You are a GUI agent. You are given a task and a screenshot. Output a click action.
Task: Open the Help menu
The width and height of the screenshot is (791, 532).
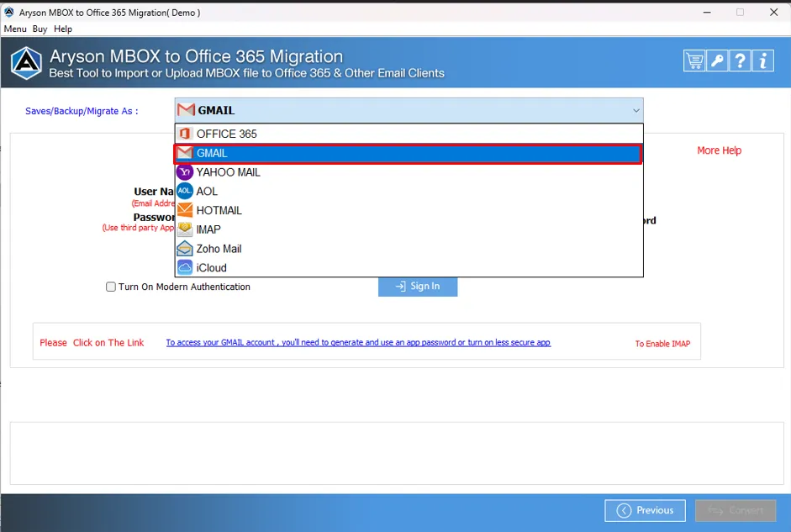click(63, 29)
